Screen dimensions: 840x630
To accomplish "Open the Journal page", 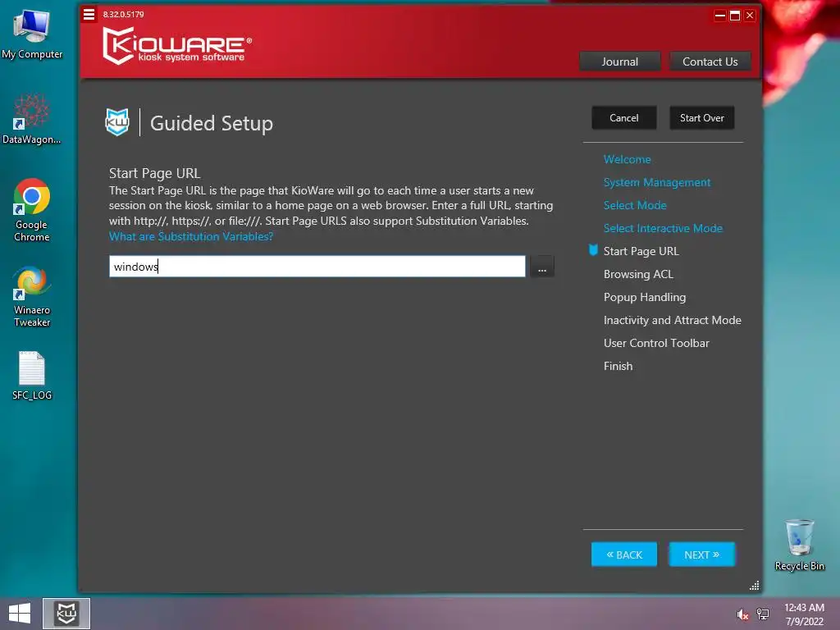I will tap(620, 62).
